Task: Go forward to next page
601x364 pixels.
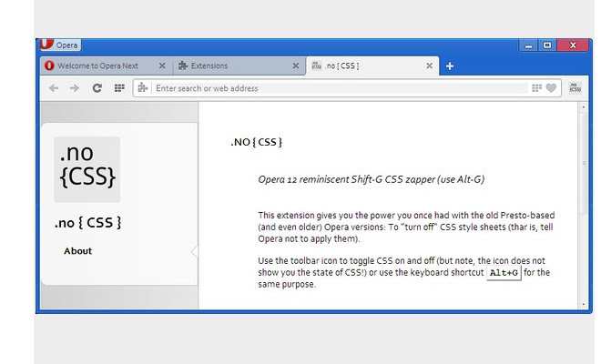Action: 75,88
